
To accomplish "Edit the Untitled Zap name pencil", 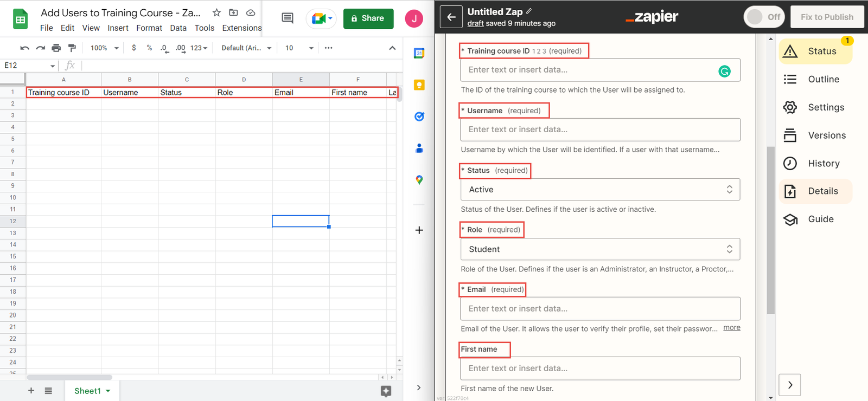I will coord(529,11).
